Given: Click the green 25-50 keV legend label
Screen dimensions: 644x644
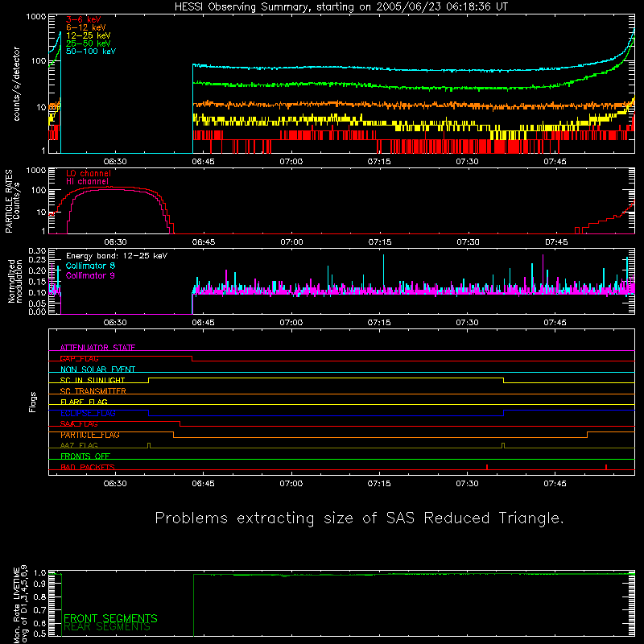Looking at the screenshot, I should [x=88, y=43].
